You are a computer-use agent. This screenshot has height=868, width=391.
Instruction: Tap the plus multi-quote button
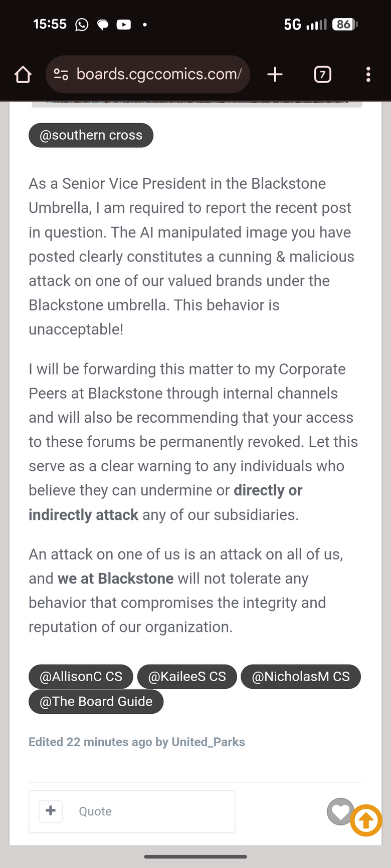(x=51, y=811)
